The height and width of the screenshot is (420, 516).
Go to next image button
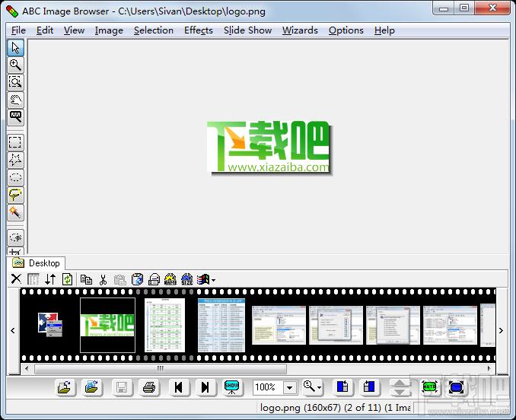[x=205, y=387]
